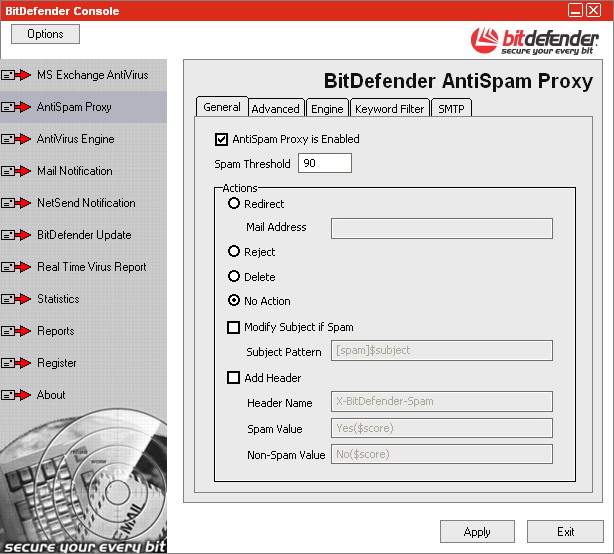This screenshot has width=614, height=554.
Task: Click the arrow icon beside Reports
Action: click(x=16, y=331)
